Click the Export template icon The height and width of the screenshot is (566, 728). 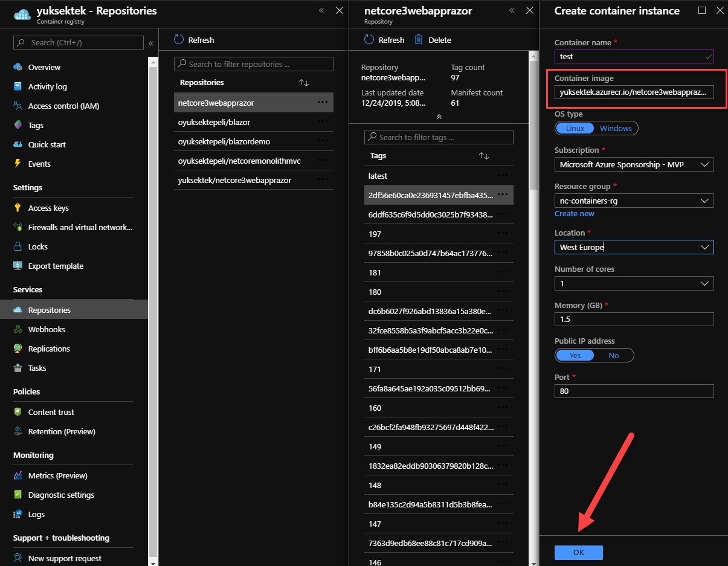[18, 266]
